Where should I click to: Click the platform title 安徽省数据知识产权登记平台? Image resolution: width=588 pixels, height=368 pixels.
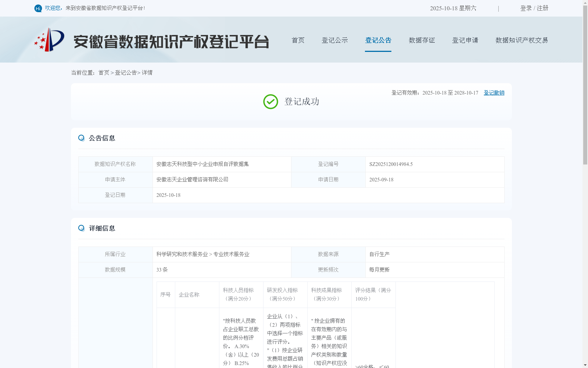pyautogui.click(x=171, y=42)
